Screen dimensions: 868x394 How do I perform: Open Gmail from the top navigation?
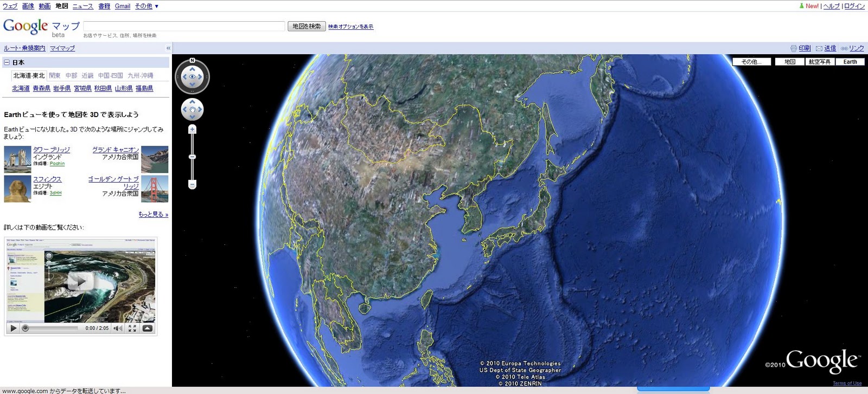123,6
